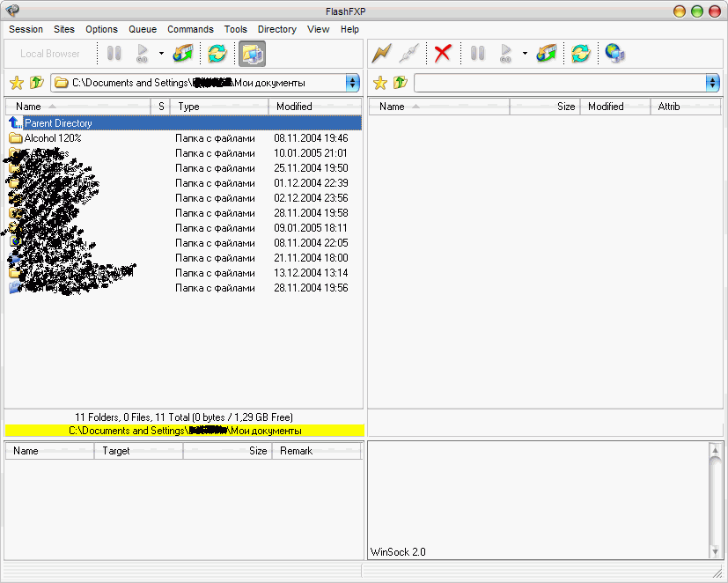The image size is (728, 583).
Task: Click the lightning bolt Quick Connect icon
Action: pos(382,54)
